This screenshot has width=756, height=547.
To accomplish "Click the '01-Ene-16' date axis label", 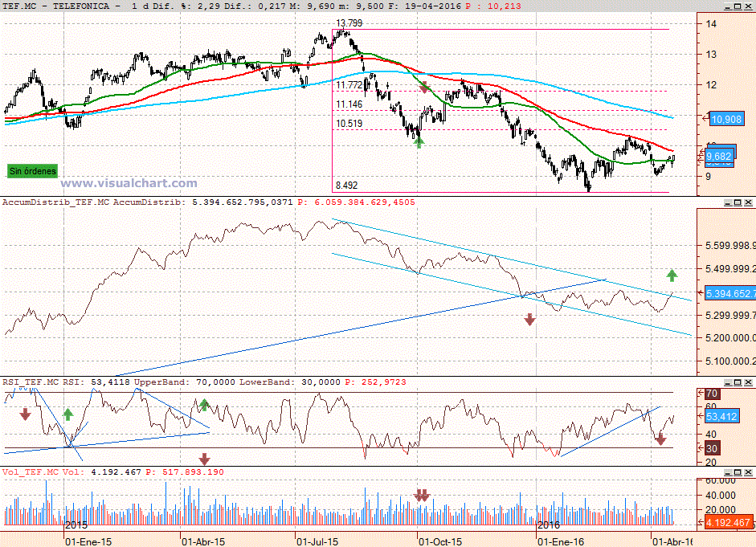I will 561,541.
